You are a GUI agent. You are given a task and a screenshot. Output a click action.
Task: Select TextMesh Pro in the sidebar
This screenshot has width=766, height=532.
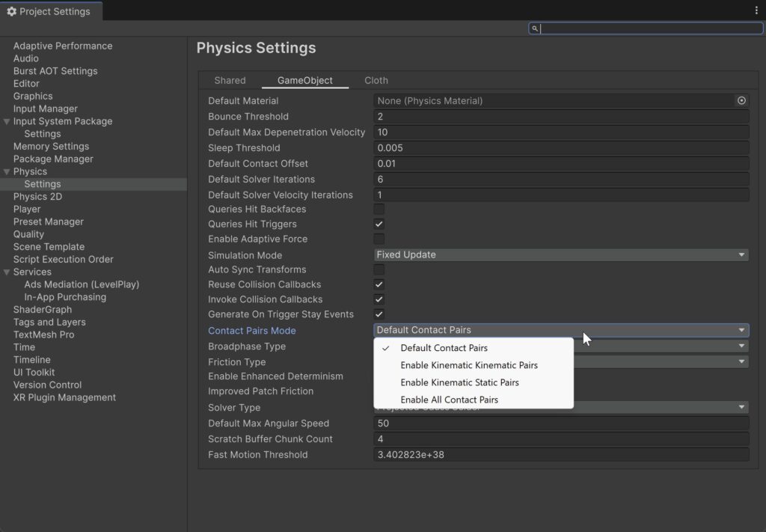pyautogui.click(x=43, y=334)
